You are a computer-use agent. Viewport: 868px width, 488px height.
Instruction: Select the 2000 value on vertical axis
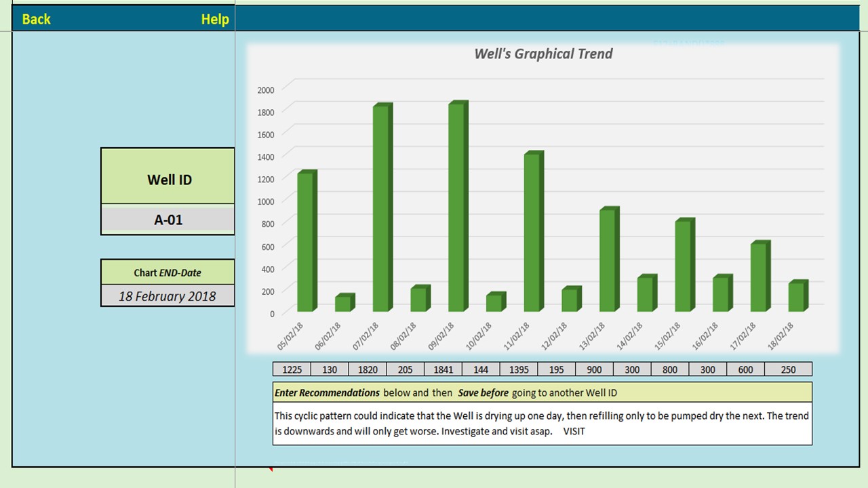click(x=265, y=89)
